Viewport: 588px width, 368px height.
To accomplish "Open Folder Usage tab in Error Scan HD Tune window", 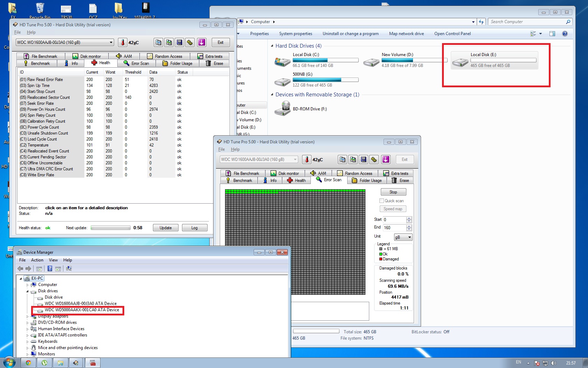I will 367,180.
